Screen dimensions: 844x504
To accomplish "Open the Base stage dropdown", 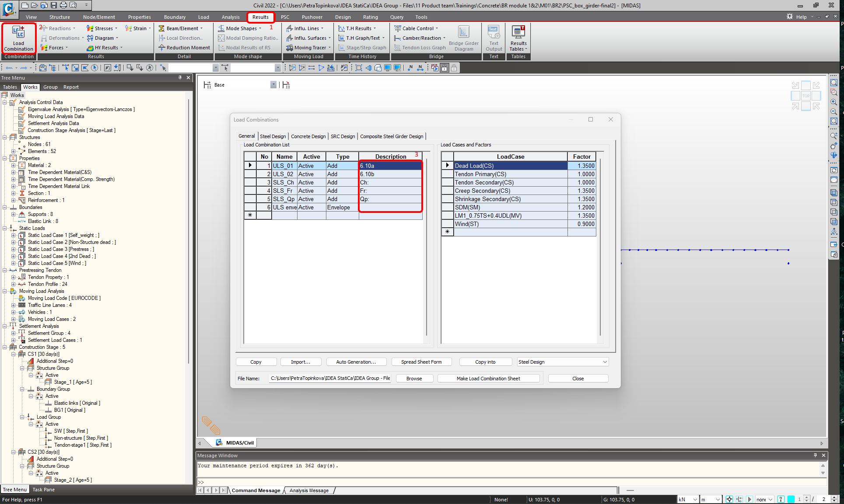I will (273, 85).
